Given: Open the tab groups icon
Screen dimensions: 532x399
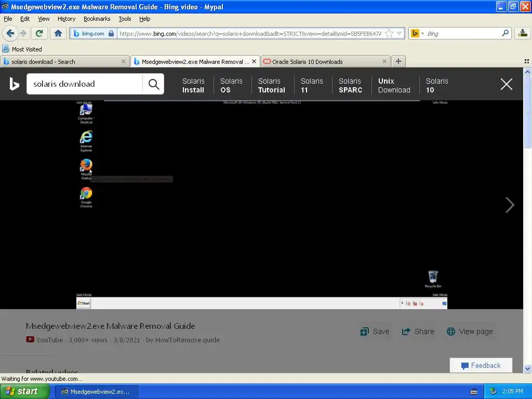Looking at the screenshot, I should 527,61.
